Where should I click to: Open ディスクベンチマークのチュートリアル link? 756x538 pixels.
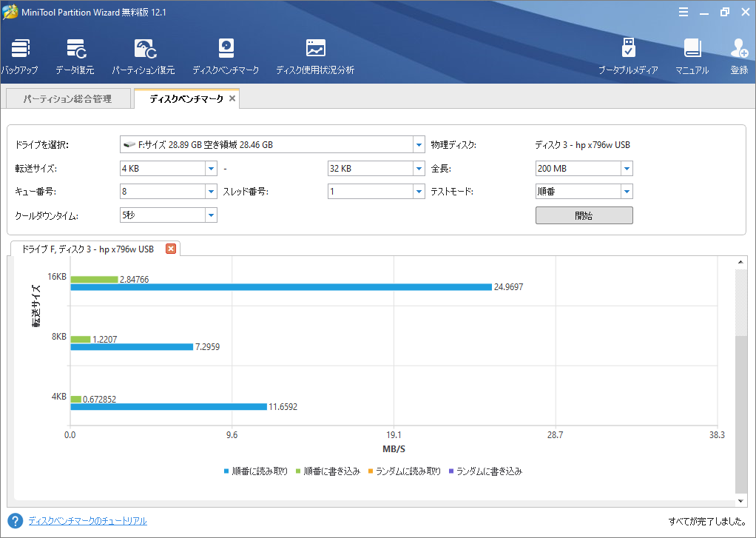87,521
